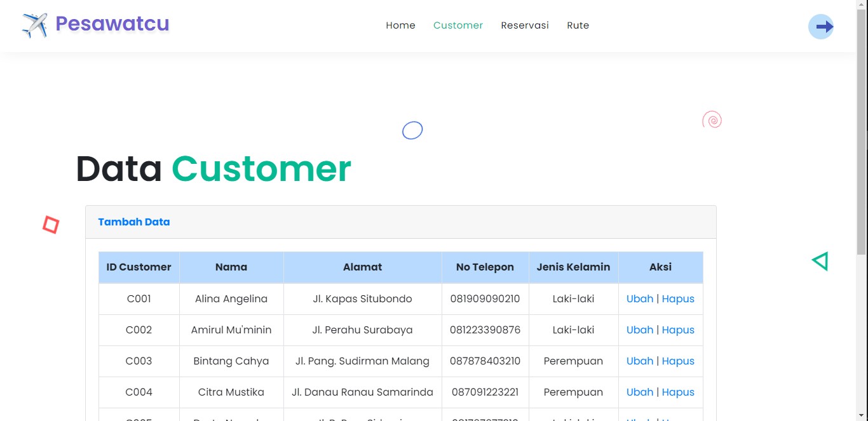Viewport: 868px width, 421px height.
Task: Click Hapus for customer C002
Action: click(678, 330)
